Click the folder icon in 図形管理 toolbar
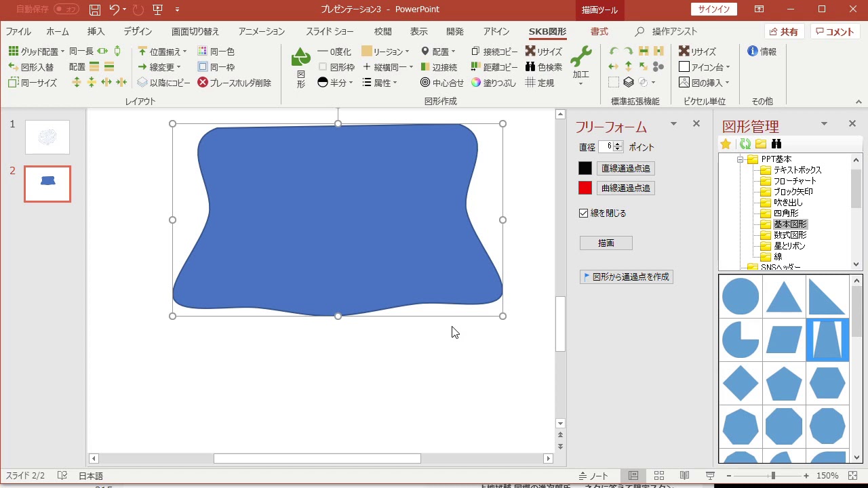The image size is (868, 488). click(761, 144)
